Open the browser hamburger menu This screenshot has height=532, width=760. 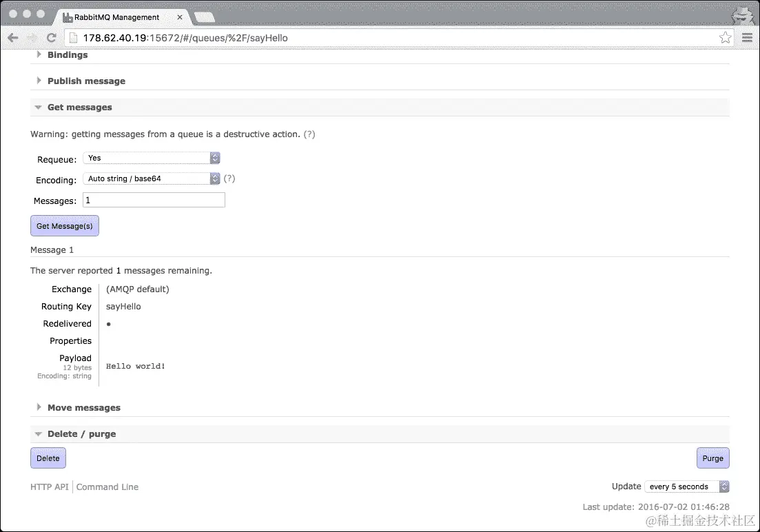click(748, 38)
